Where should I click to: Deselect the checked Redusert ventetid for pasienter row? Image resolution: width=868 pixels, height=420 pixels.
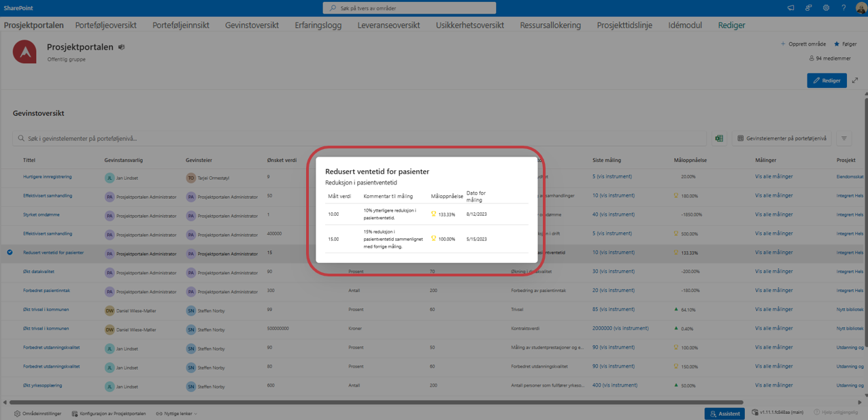coord(10,253)
